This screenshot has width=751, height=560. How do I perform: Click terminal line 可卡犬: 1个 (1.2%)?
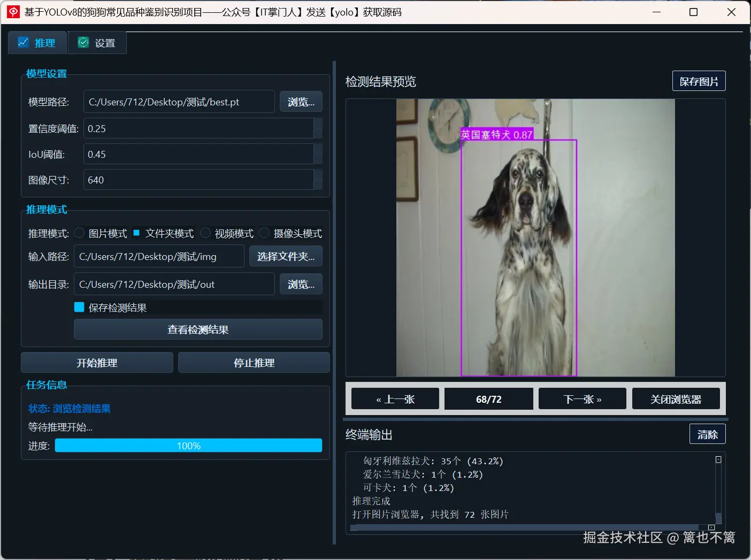(x=409, y=487)
